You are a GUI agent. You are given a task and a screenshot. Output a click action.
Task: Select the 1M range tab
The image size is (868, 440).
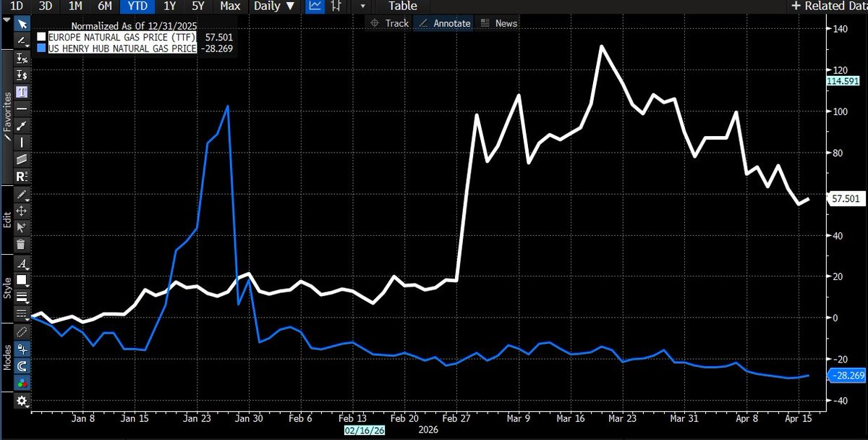pos(75,7)
